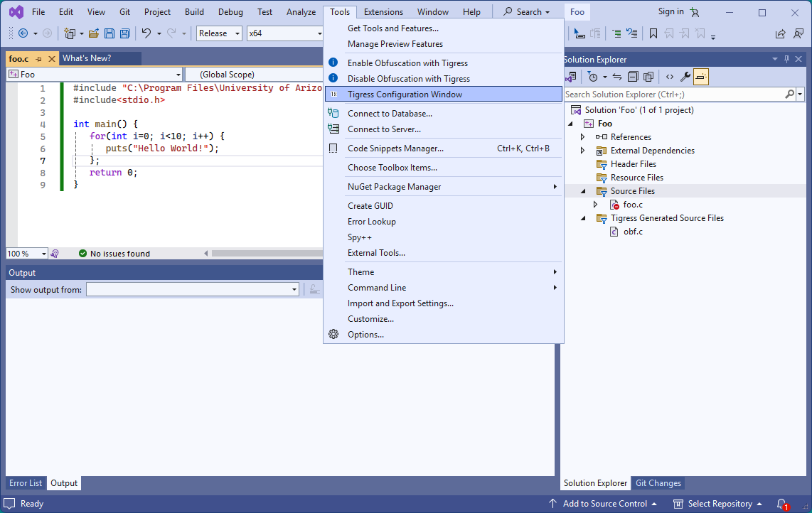The image size is (812, 513).
Task: Toggle Preview Selected Items button
Action: (701, 77)
